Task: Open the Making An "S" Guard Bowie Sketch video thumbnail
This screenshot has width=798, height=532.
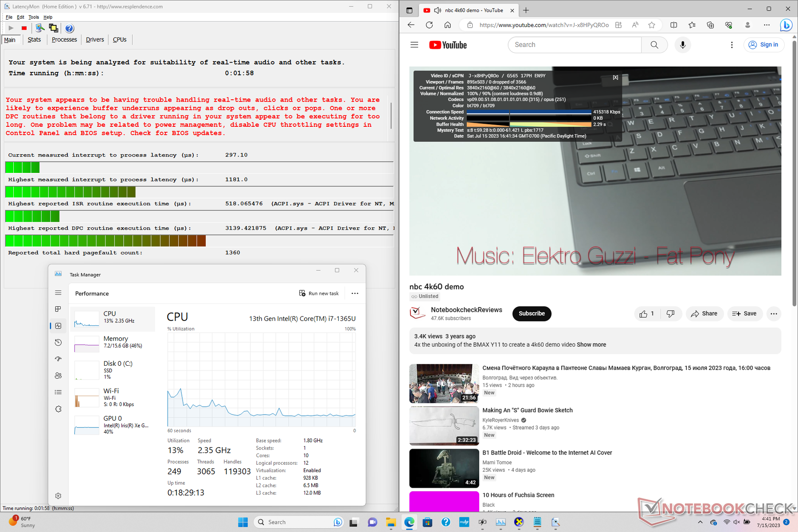Action: pos(444,426)
